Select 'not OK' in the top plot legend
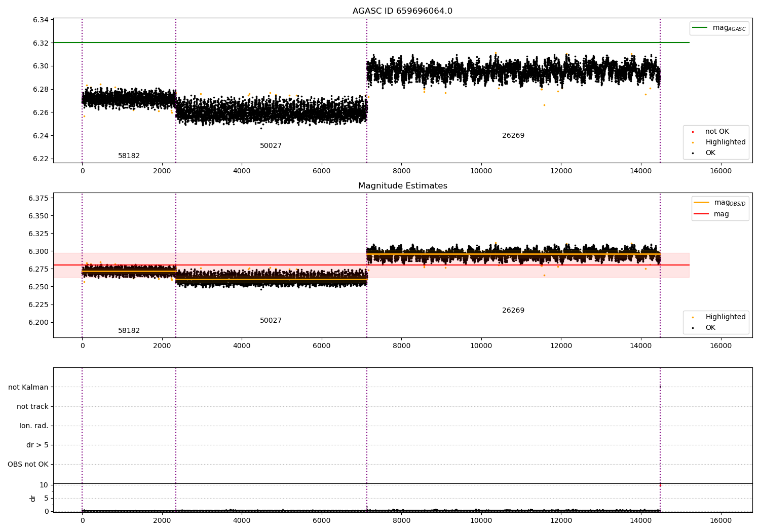760x532 pixels. [x=717, y=132]
